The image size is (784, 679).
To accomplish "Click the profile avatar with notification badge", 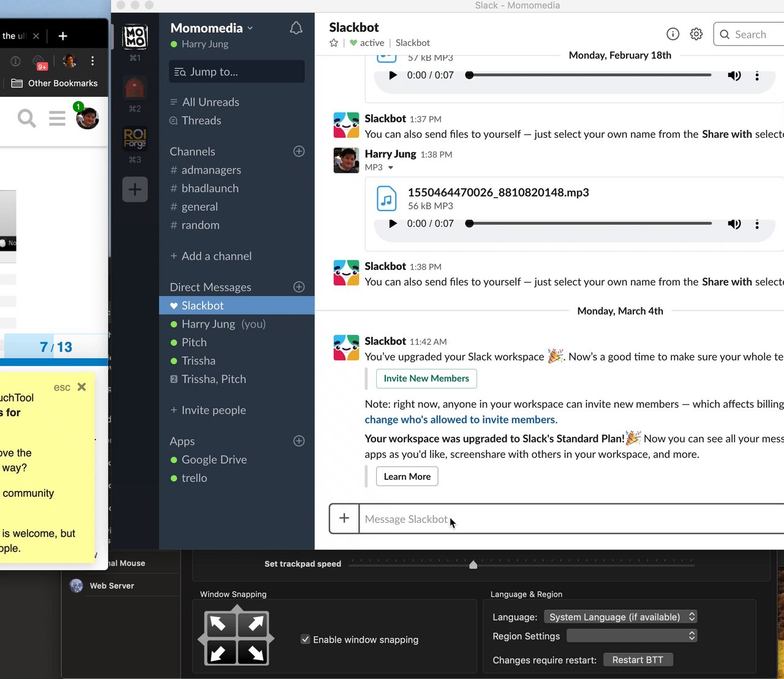I will pyautogui.click(x=87, y=117).
